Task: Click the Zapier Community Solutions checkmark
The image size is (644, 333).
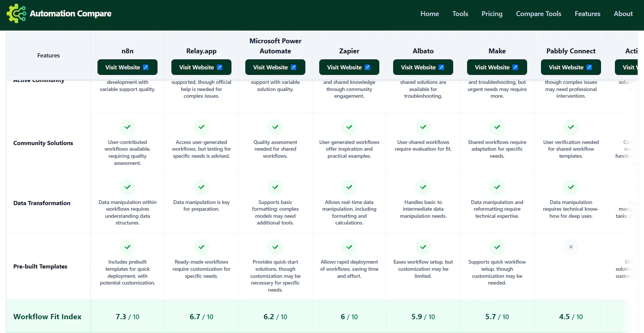Action: pos(349,127)
